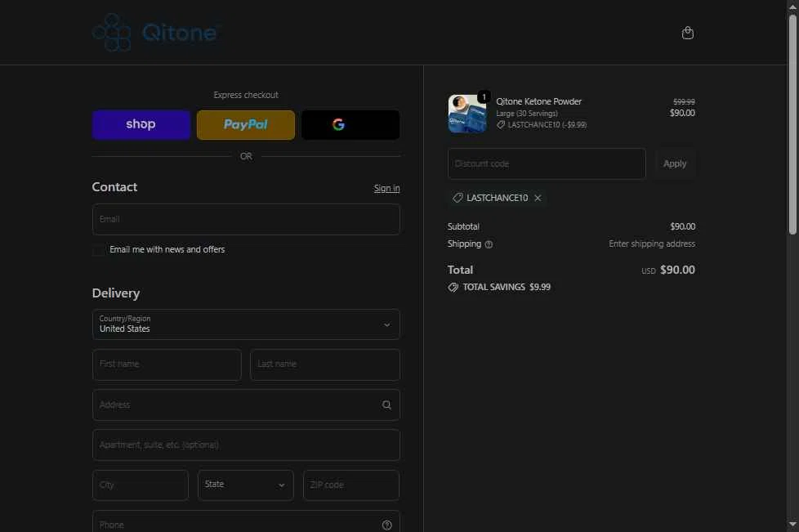Click the address search magnifier icon
The height and width of the screenshot is (532, 799).
[386, 405]
